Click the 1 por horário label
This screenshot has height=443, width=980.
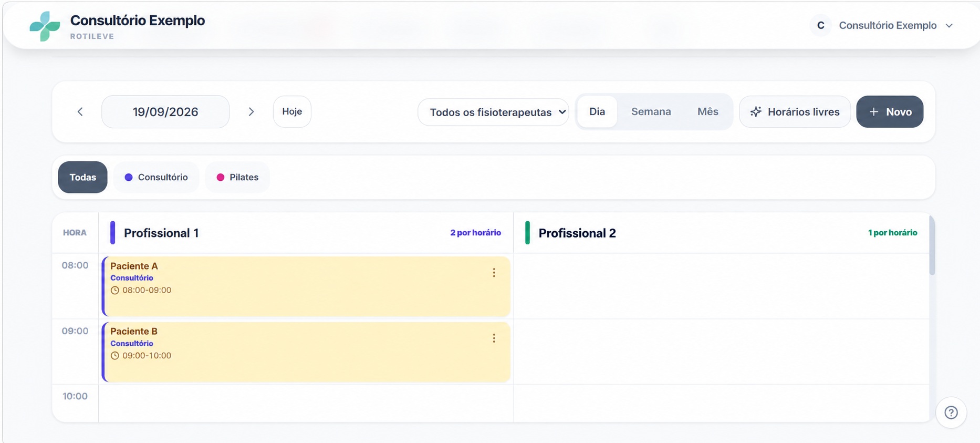pyautogui.click(x=892, y=233)
